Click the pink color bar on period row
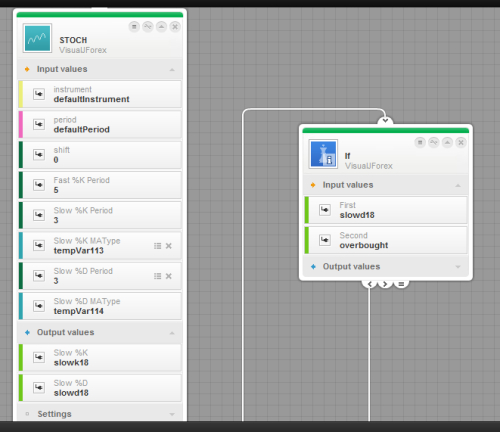This screenshot has height=432, width=500. (21, 124)
